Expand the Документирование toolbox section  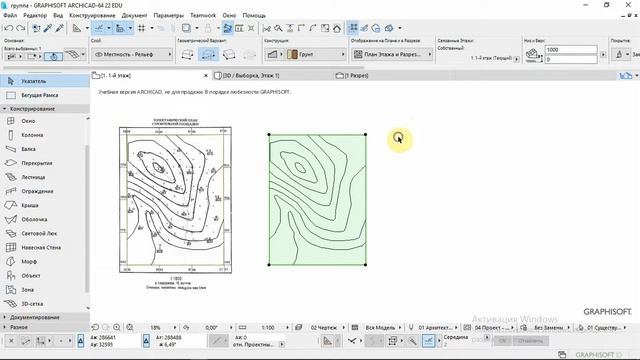pyautogui.click(x=44, y=317)
